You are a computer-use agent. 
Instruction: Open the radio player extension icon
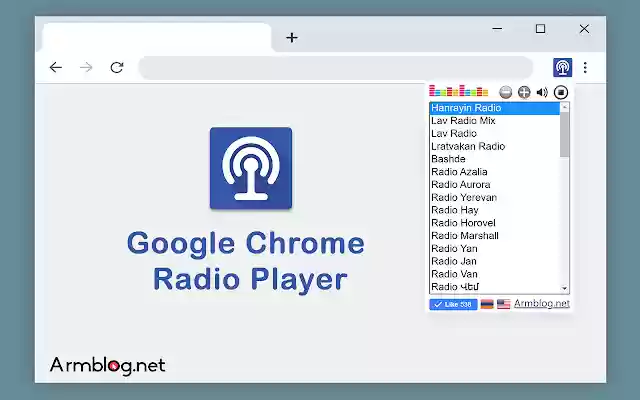(562, 67)
